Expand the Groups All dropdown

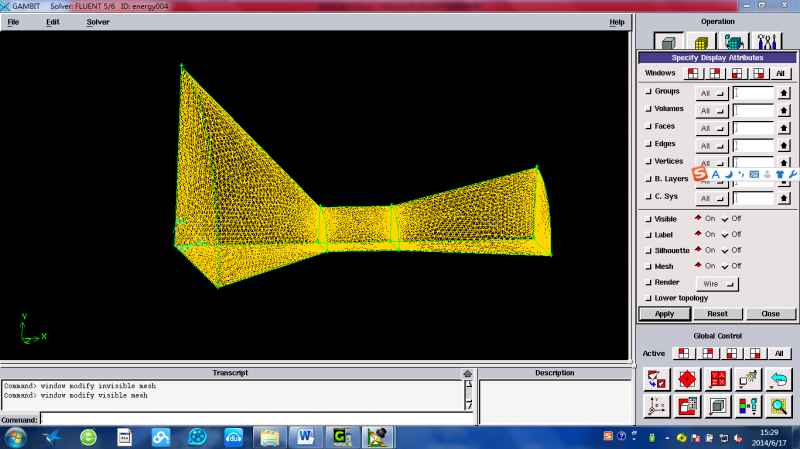pos(712,92)
